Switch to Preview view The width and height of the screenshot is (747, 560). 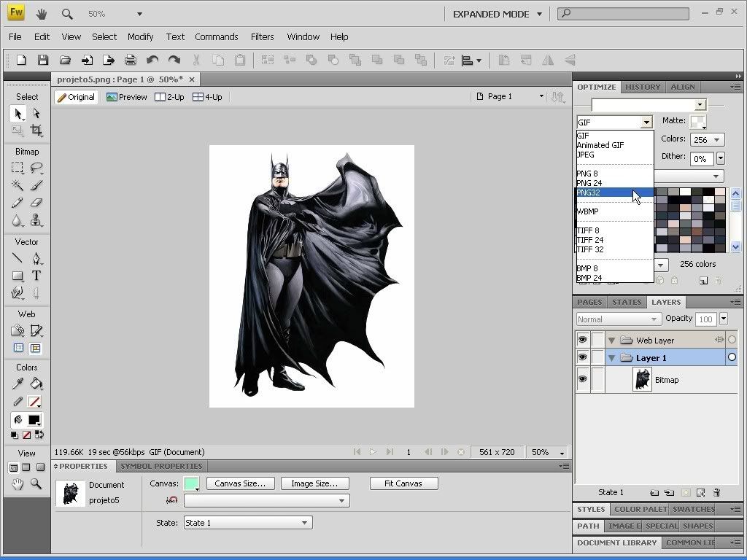[126, 97]
